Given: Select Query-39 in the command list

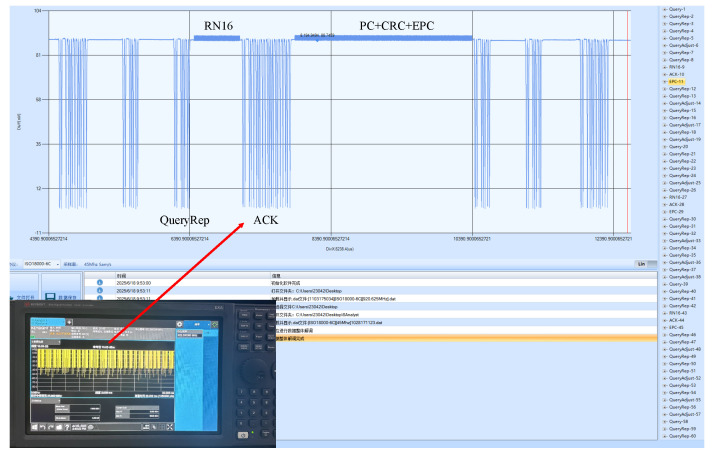Looking at the screenshot, I should 678,284.
